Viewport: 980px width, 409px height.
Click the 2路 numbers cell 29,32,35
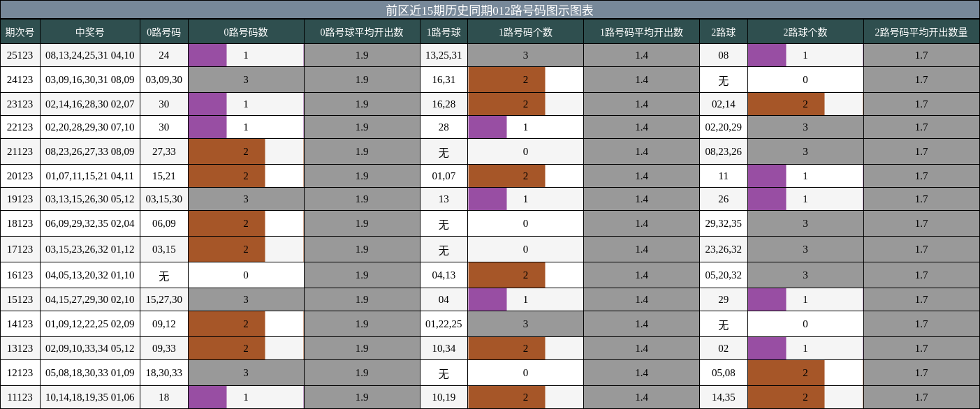click(724, 223)
